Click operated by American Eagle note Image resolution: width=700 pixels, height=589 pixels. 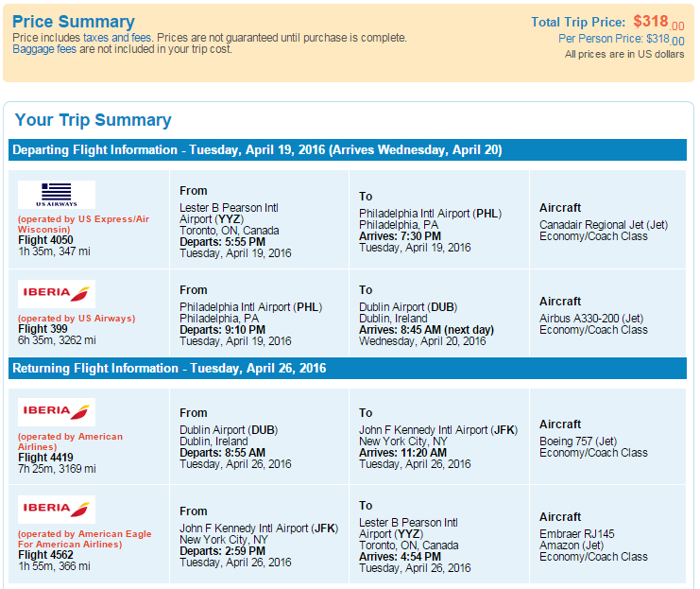(x=84, y=539)
